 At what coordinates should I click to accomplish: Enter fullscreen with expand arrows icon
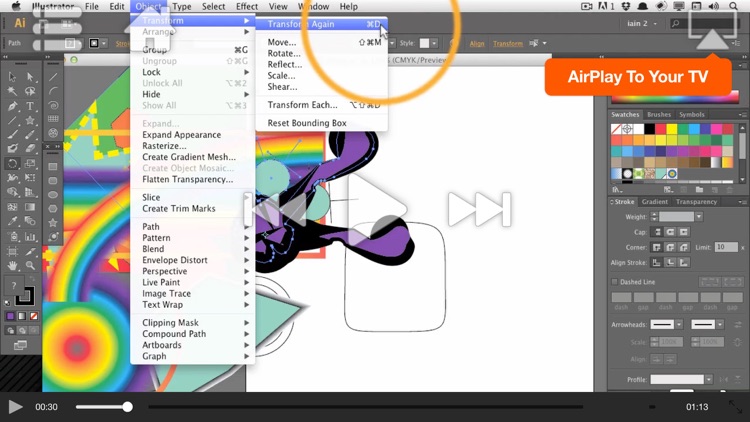click(x=735, y=407)
